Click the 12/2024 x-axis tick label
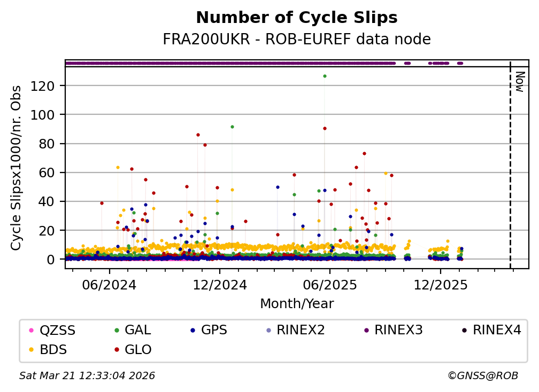Viewport: 539px width, 392px height. 219,285
